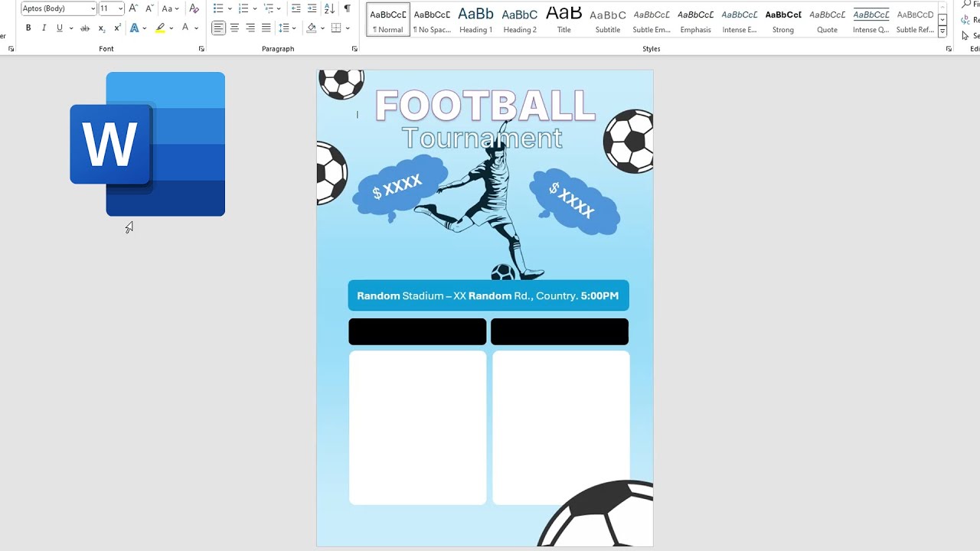This screenshot has height=551, width=980.
Task: Turn on Justify alignment
Action: coord(266,28)
